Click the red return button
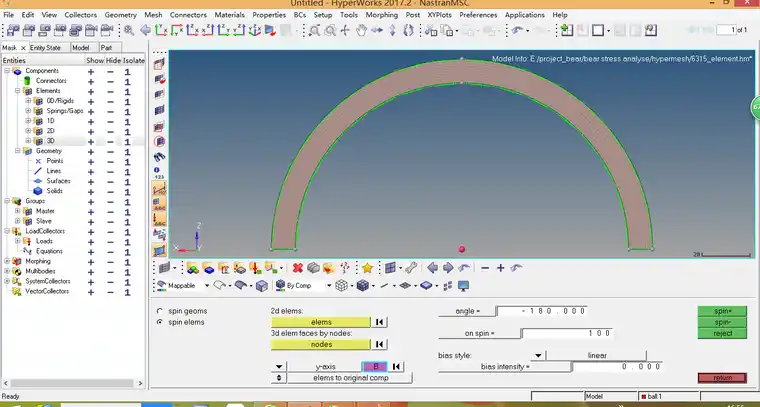 (722, 378)
